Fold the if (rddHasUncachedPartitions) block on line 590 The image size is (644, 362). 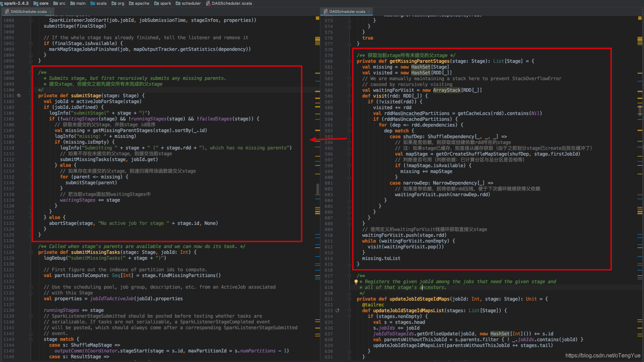(349, 119)
